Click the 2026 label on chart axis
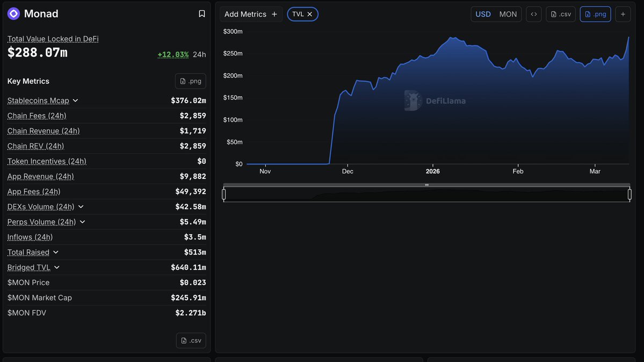 (432, 171)
